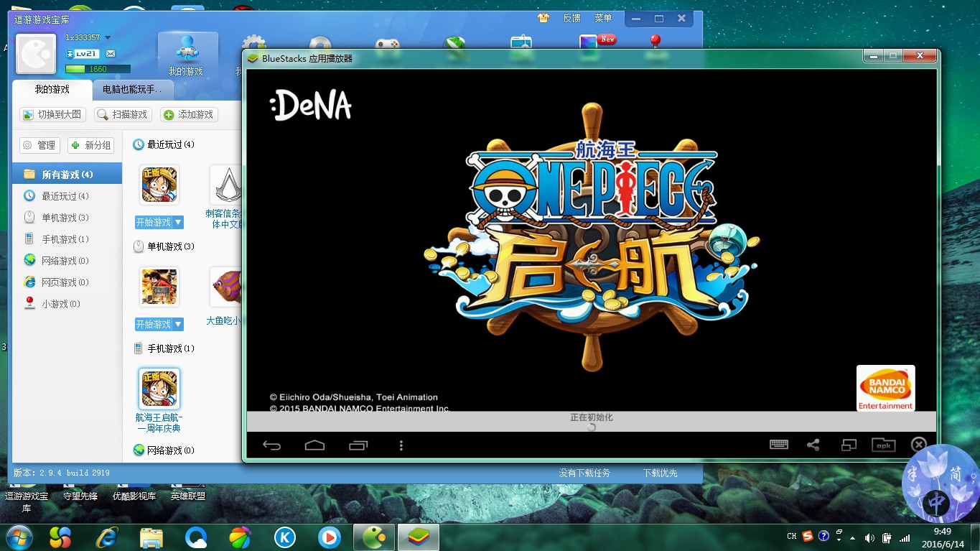The image size is (980, 551).
Task: Click the share icon in BlueStacks
Action: coord(813,445)
